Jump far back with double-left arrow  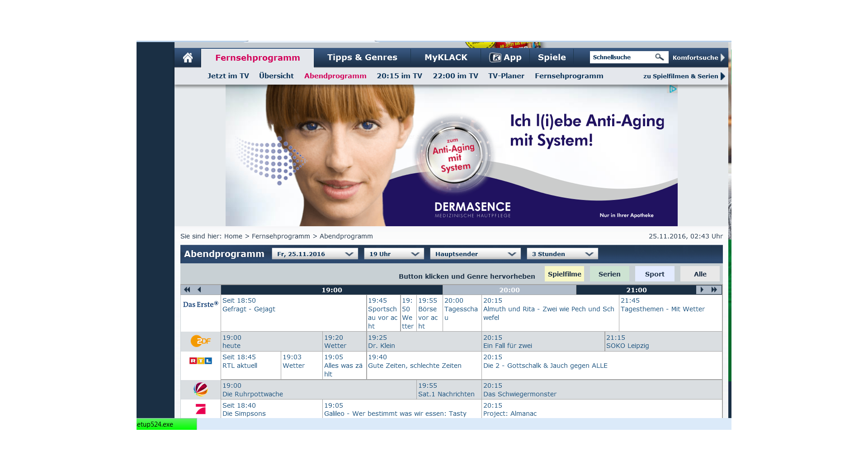pyautogui.click(x=187, y=290)
